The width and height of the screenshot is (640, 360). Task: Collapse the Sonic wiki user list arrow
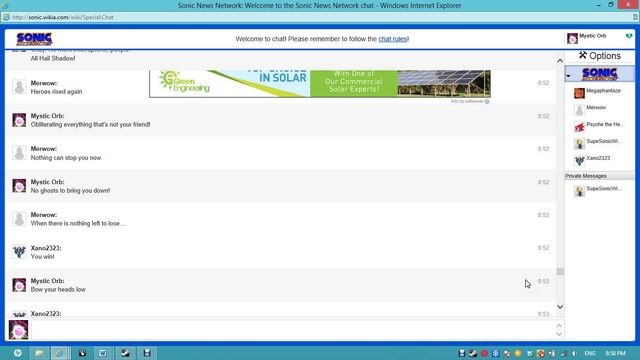pyautogui.click(x=569, y=76)
